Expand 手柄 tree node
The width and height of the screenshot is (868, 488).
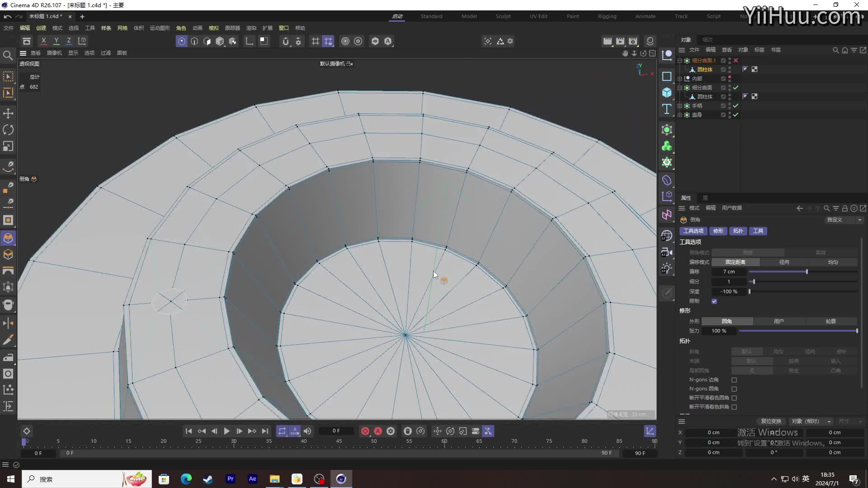(679, 106)
